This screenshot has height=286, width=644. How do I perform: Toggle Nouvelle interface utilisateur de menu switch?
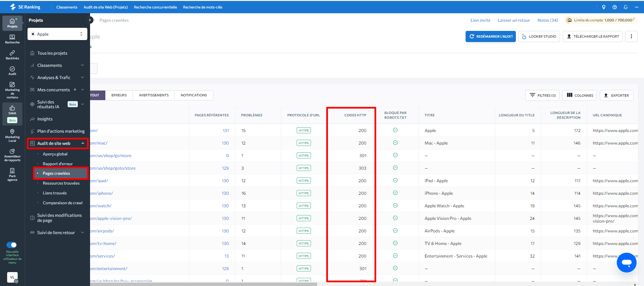[x=12, y=245]
